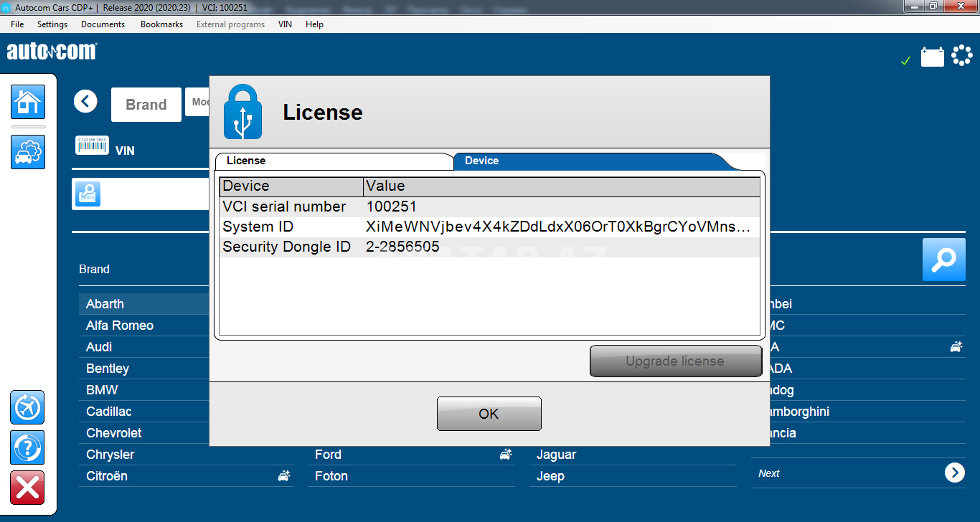The width and height of the screenshot is (980, 522).
Task: Click the battery status icon
Action: (x=933, y=57)
